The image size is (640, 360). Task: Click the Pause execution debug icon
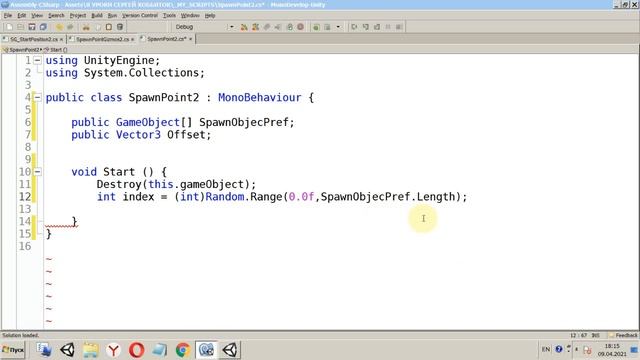click(x=388, y=27)
